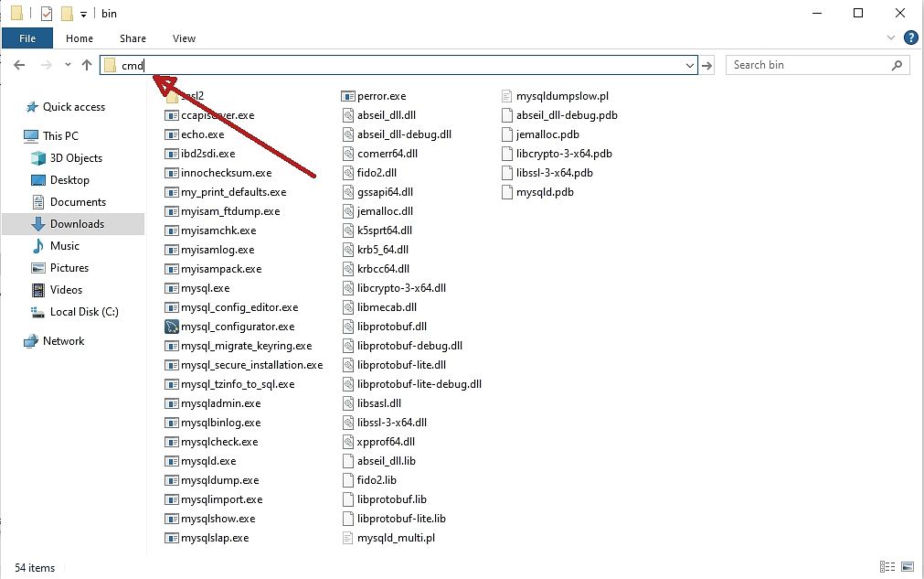The image size is (924, 579).
Task: Click the search magnifier icon
Action: click(x=897, y=66)
